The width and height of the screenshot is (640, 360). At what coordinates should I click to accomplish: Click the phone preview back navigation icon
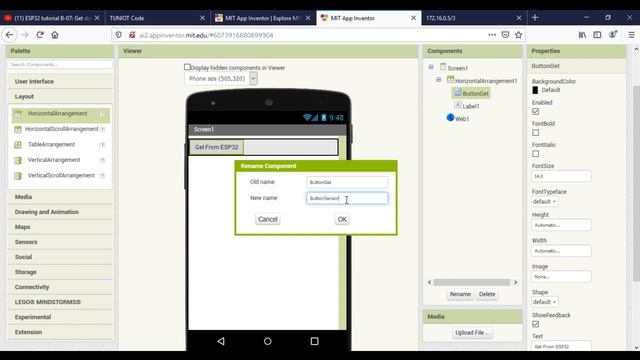pyautogui.click(x=221, y=341)
